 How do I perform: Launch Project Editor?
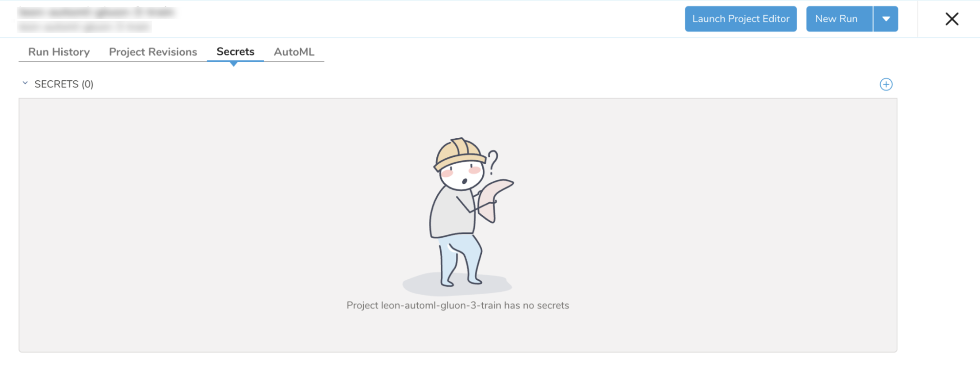coord(741,19)
